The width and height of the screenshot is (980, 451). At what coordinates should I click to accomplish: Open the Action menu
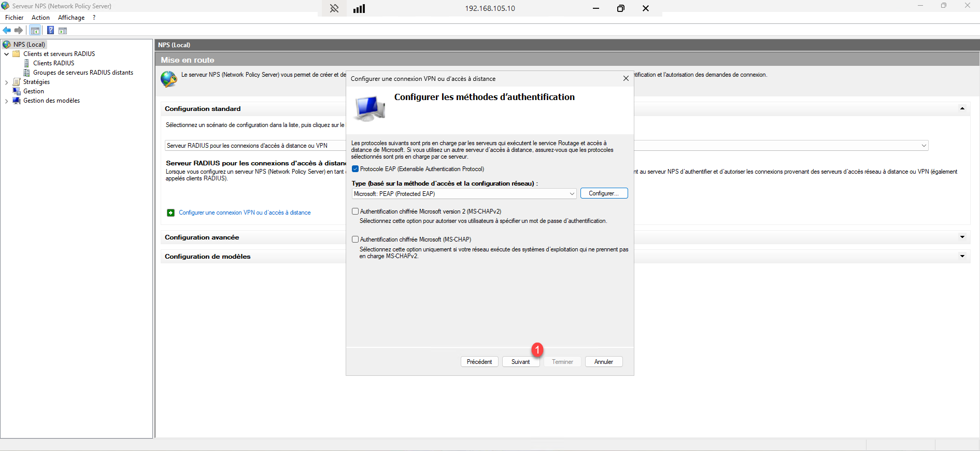point(40,18)
